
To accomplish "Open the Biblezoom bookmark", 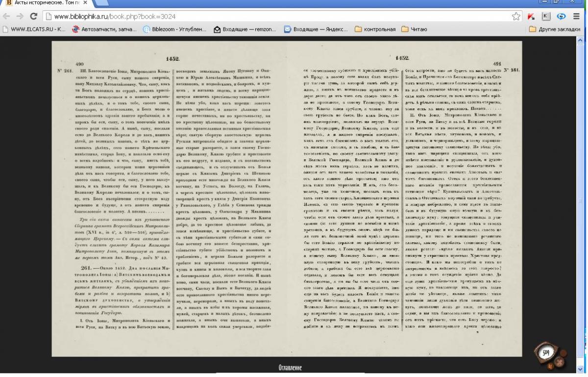I will coord(170,29).
